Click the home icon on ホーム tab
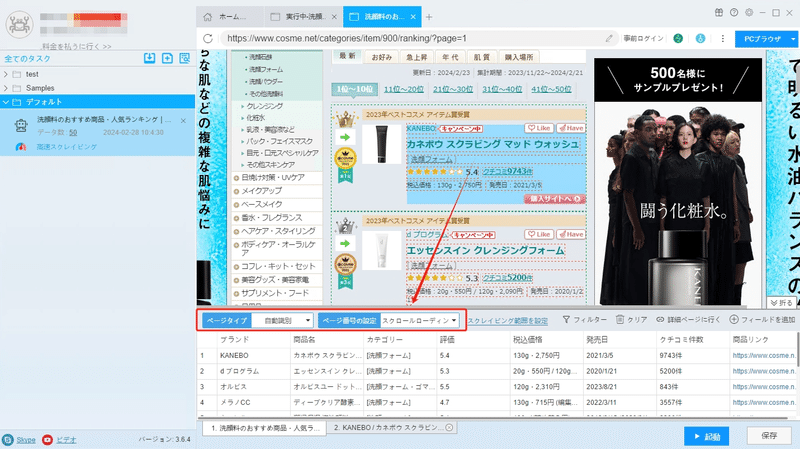 208,17
